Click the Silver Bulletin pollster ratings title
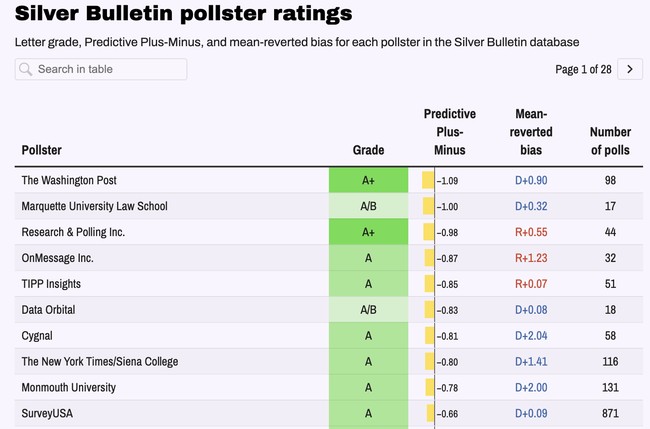 point(183,14)
